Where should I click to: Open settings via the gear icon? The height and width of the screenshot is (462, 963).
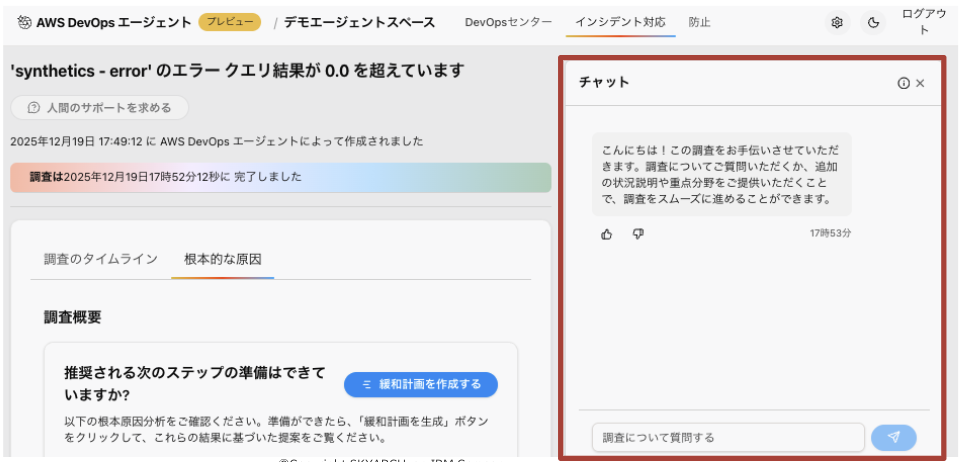(x=837, y=22)
